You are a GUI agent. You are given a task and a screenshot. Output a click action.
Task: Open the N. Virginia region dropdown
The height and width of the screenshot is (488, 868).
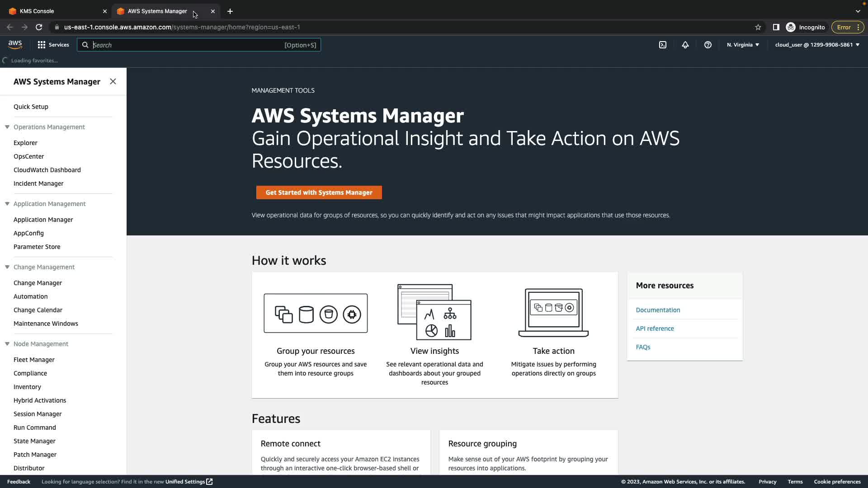pos(743,45)
